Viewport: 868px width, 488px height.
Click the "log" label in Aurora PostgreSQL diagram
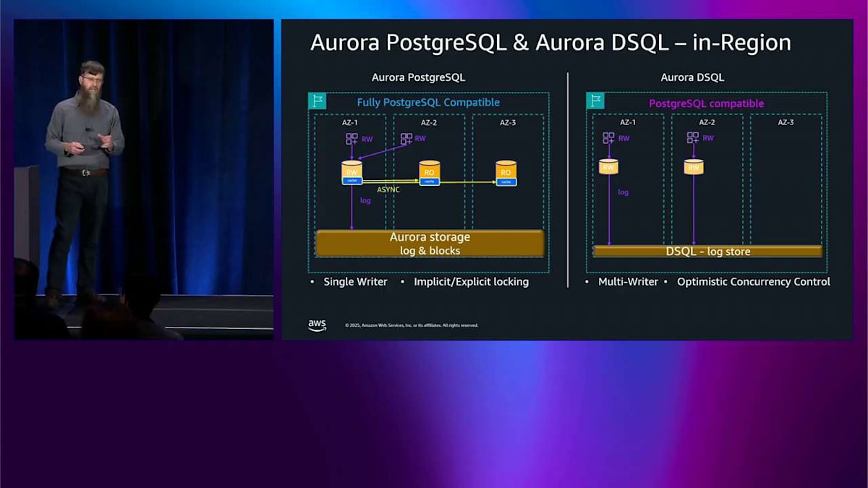pos(365,200)
